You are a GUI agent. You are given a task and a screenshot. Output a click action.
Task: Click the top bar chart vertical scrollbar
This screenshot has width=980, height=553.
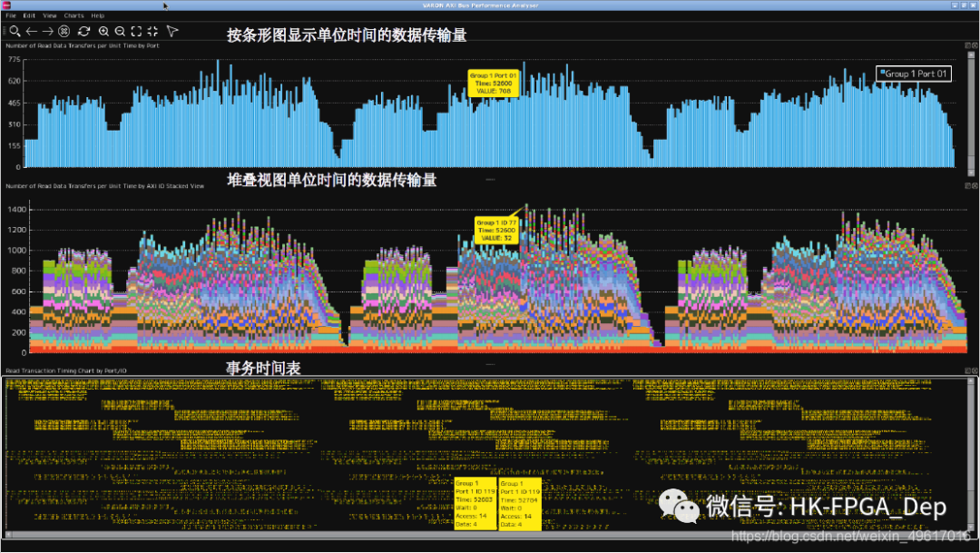(x=971, y=113)
